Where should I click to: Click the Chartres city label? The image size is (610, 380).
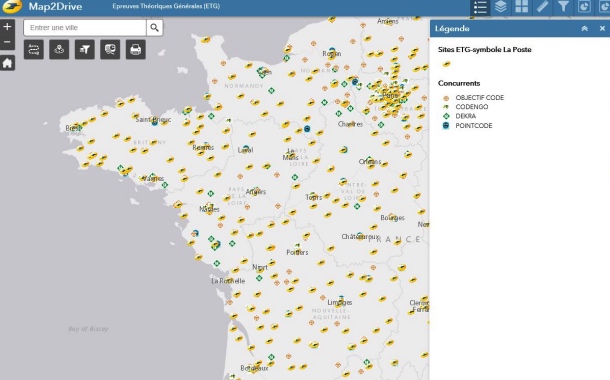click(x=350, y=124)
